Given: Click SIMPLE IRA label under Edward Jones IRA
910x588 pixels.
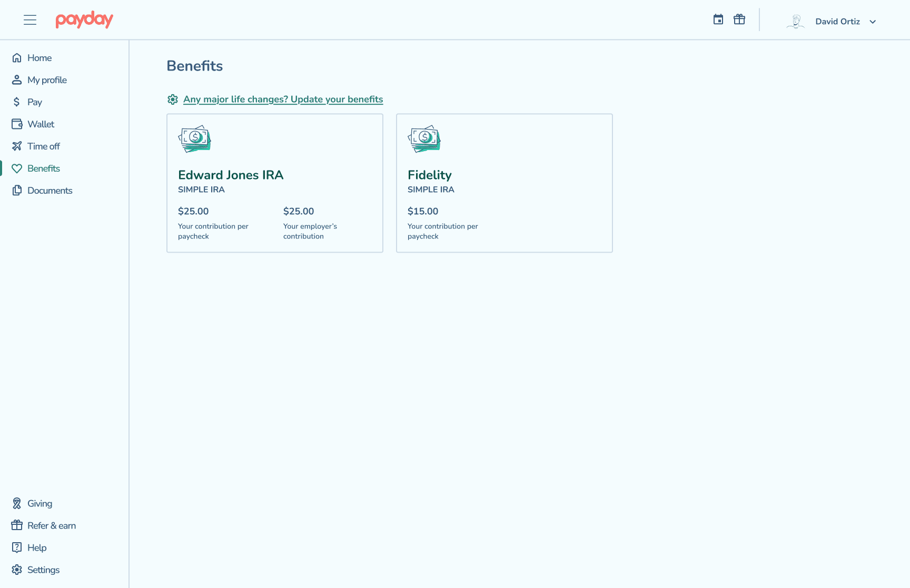Looking at the screenshot, I should point(201,190).
